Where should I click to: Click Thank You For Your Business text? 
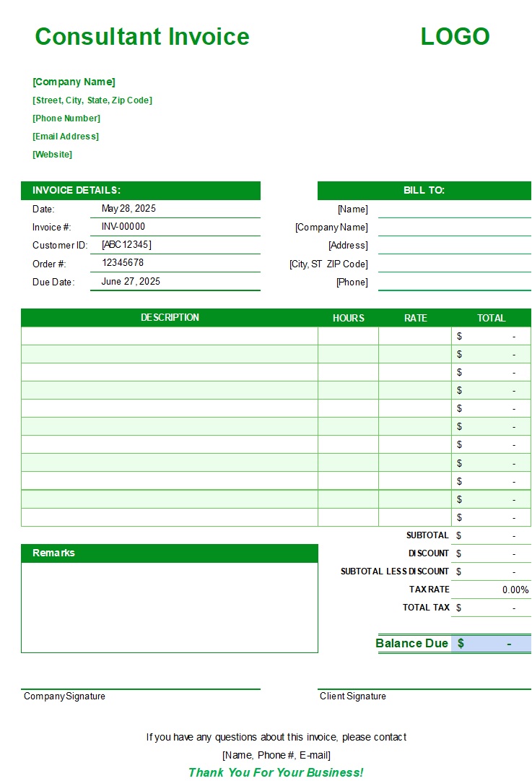click(276, 772)
